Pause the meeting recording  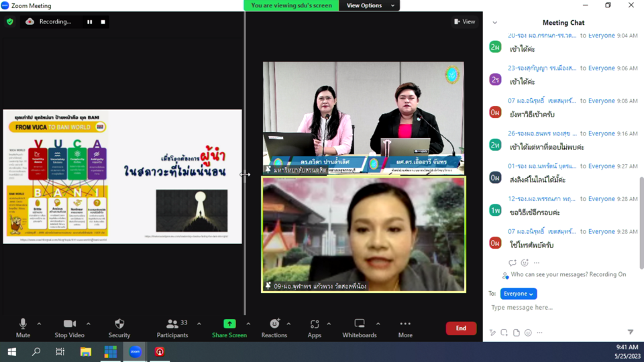[89, 21]
